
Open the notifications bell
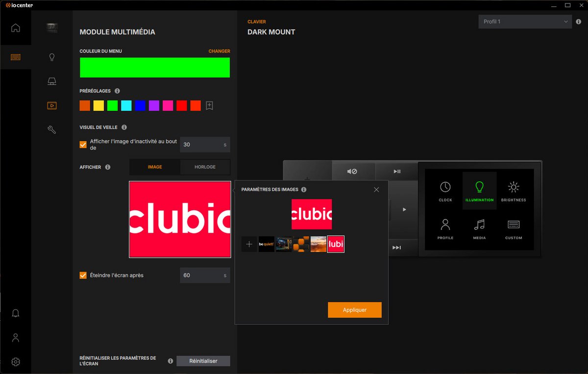(x=16, y=313)
